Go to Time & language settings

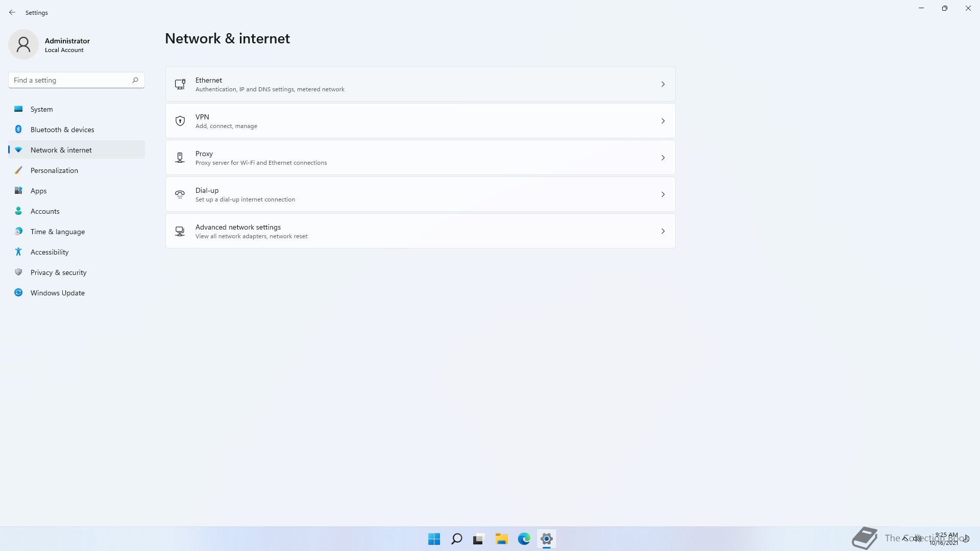pyautogui.click(x=77, y=232)
